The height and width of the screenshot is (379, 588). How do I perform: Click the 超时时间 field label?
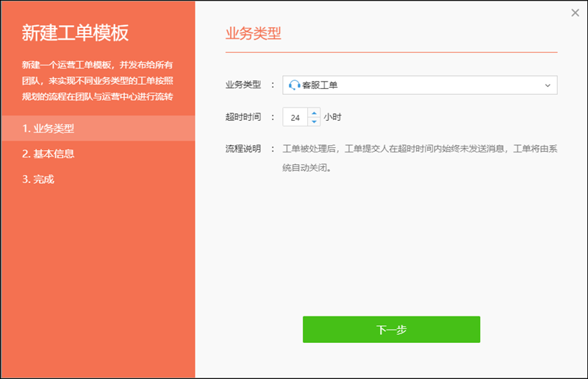tap(243, 116)
